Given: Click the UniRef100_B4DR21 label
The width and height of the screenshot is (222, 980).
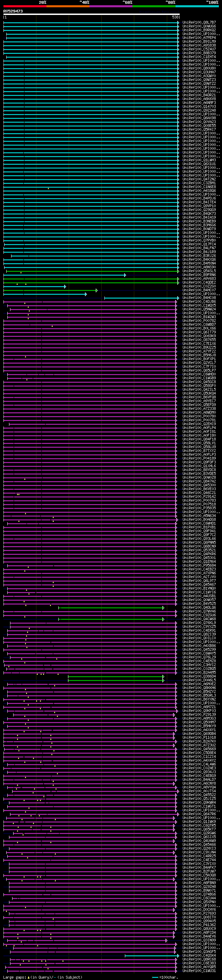Looking at the screenshot, I should pos(199,95).
